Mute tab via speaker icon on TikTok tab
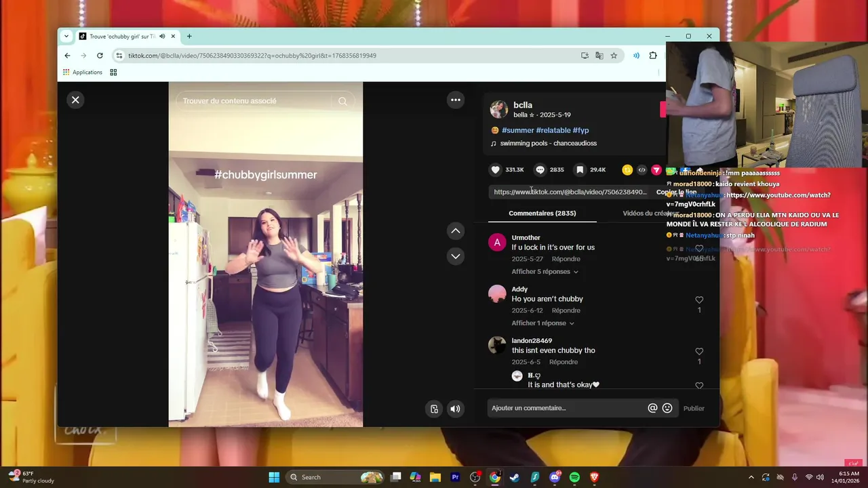Screen dimensions: 868x488 pos(162,37)
